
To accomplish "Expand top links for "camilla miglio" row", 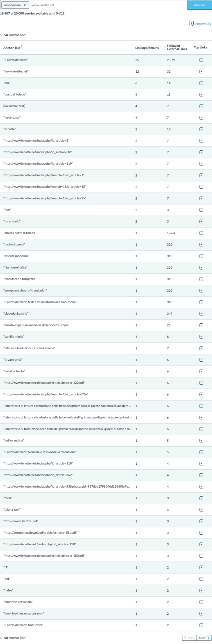I will pyautogui.click(x=201, y=337).
